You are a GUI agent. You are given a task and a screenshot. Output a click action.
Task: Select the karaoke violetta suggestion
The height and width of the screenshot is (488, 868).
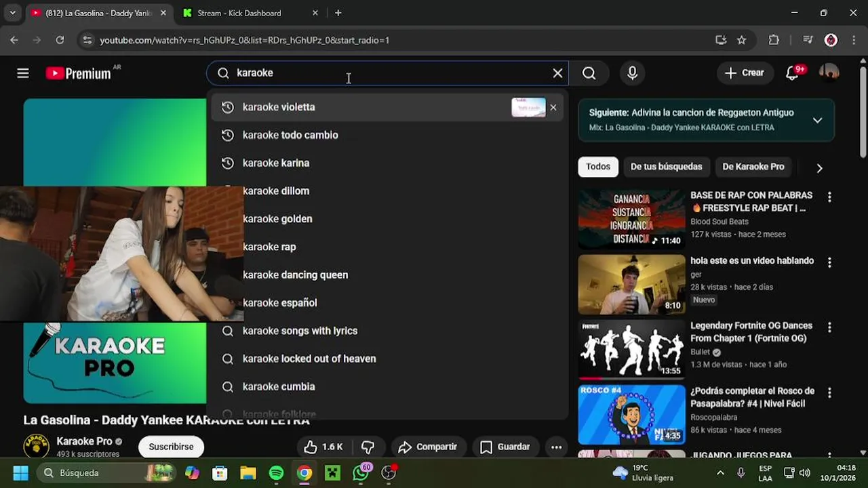387,107
